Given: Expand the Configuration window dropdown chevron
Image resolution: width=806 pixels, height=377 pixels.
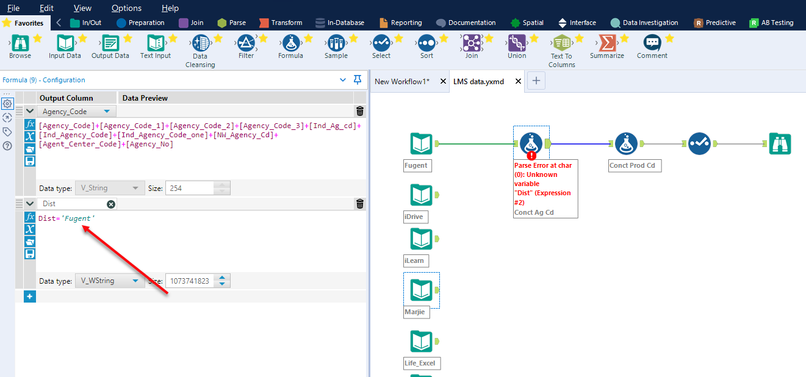Looking at the screenshot, I should 343,80.
